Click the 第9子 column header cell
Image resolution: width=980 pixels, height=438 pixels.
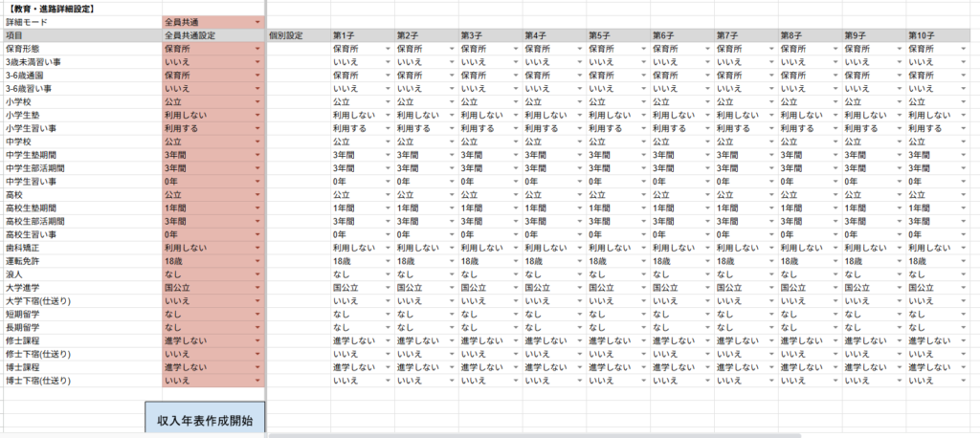[x=871, y=35]
